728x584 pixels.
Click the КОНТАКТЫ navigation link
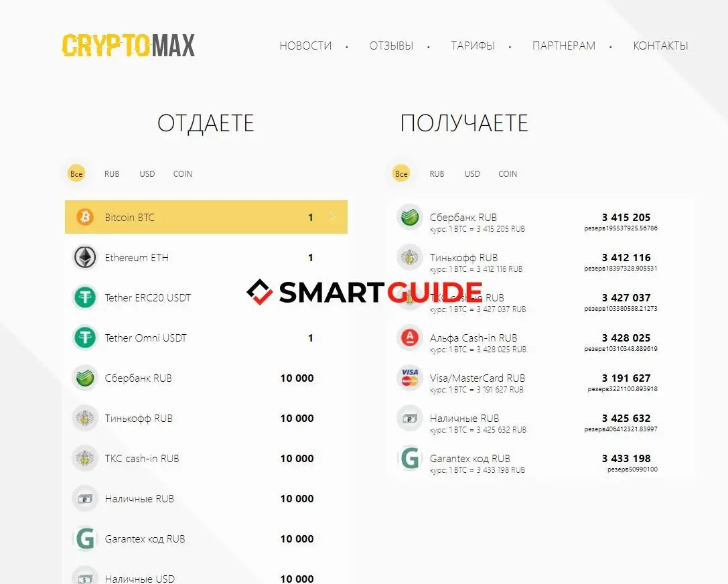point(660,46)
